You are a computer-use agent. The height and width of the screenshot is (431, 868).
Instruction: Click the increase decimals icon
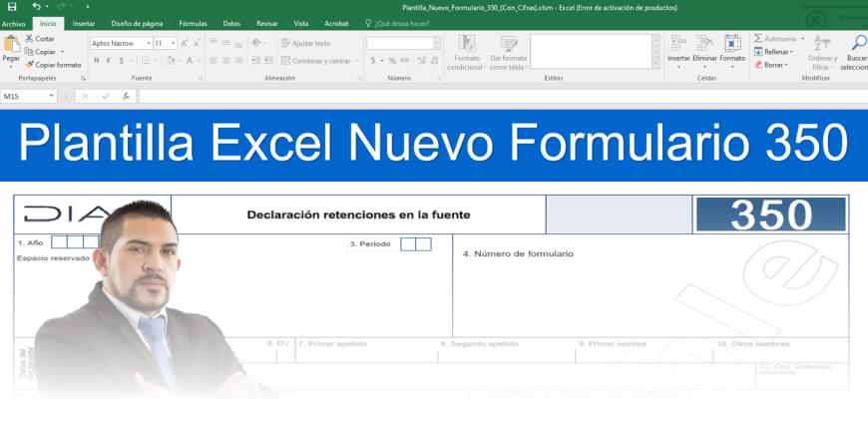point(422,60)
